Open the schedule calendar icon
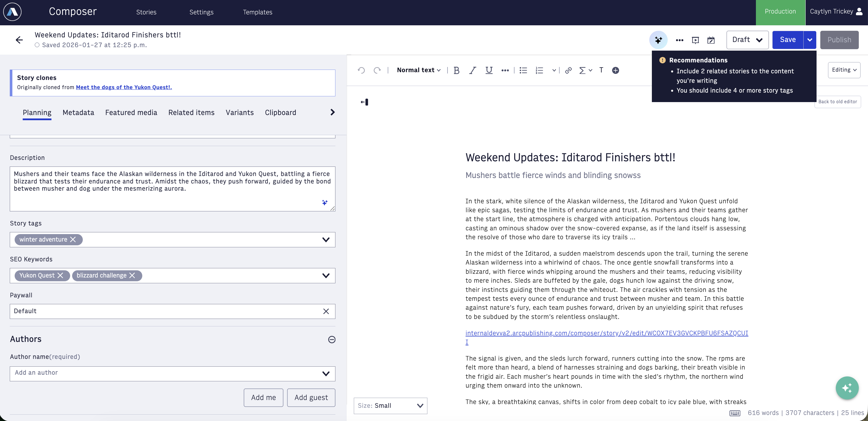Image resolution: width=868 pixels, height=421 pixels. (711, 40)
